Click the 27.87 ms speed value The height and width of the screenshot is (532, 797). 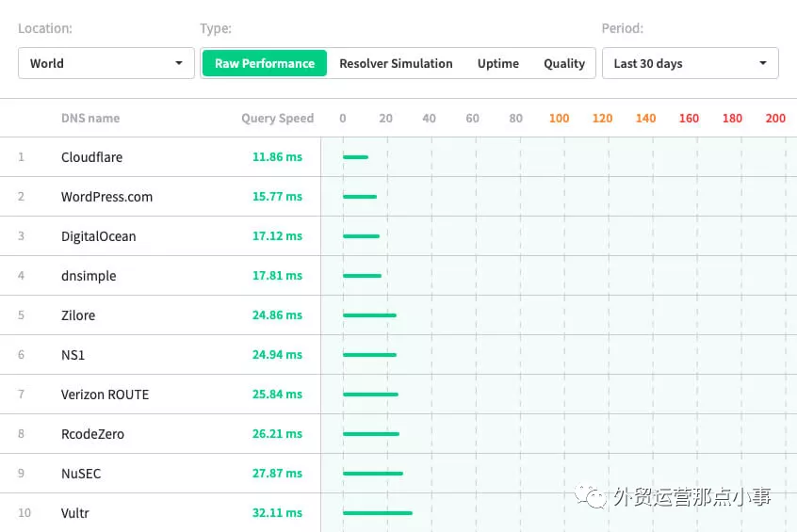[x=277, y=474]
